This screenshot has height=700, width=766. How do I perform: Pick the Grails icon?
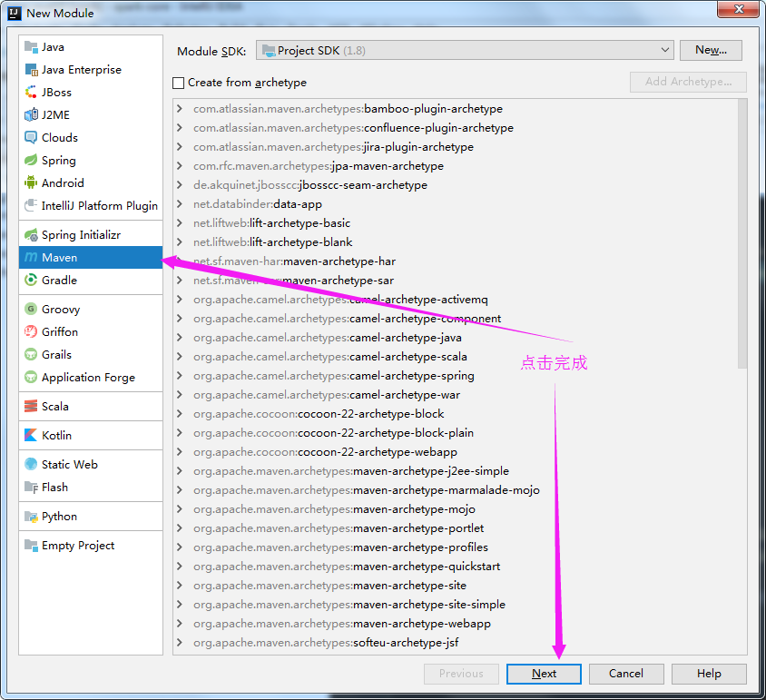point(31,354)
